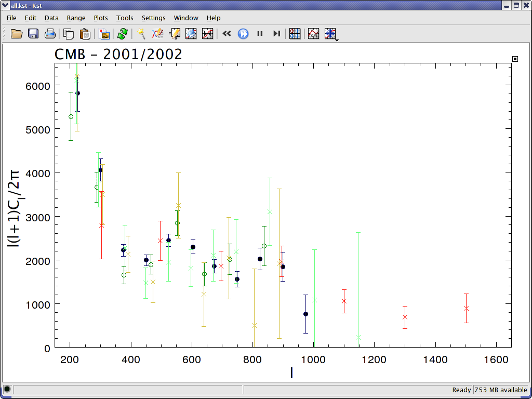This screenshot has height=399, width=532.
Task: Step back with the double-left arrow
Action: click(227, 34)
